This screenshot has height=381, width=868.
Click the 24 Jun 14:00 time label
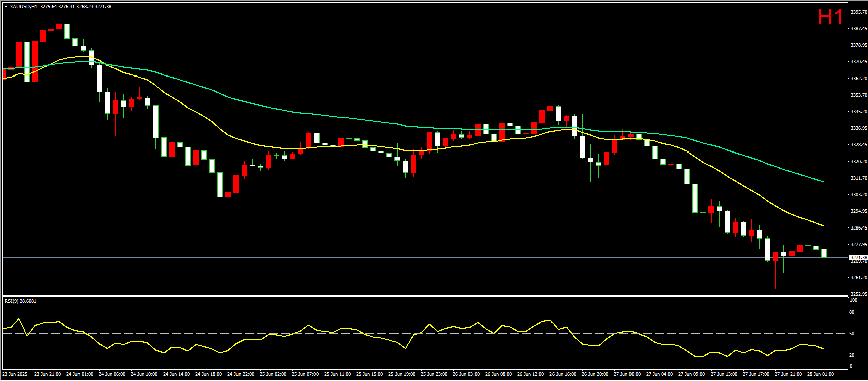click(177, 374)
